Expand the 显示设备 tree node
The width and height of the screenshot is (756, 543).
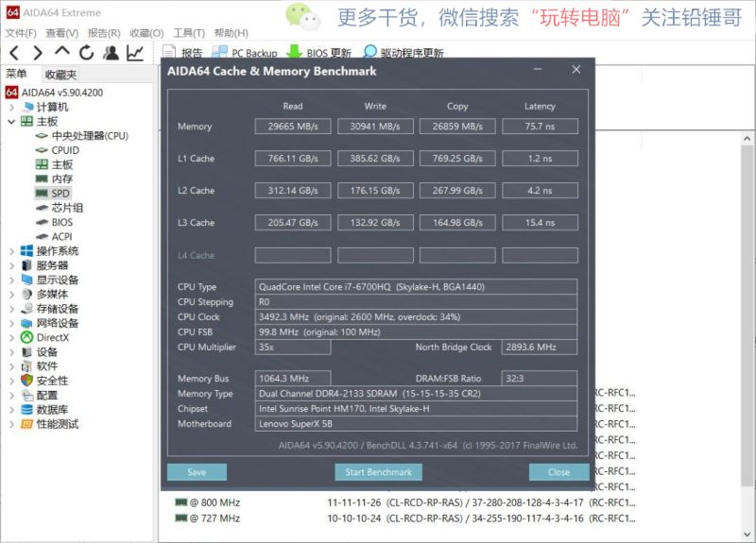pos(12,280)
